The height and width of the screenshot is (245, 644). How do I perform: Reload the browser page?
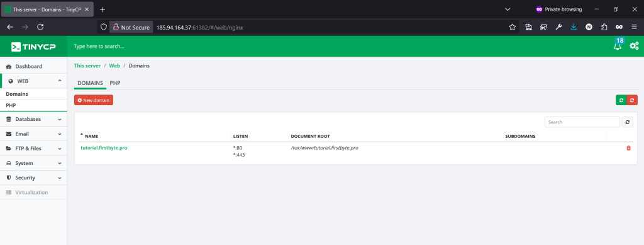(x=40, y=27)
